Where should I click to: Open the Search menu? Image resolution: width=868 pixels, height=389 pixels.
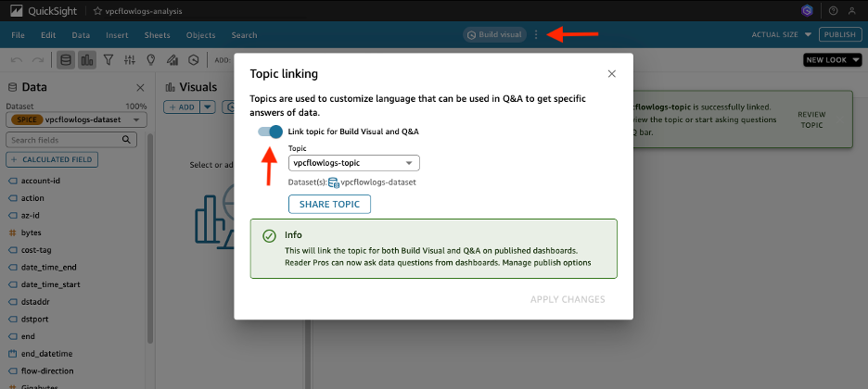pos(244,35)
